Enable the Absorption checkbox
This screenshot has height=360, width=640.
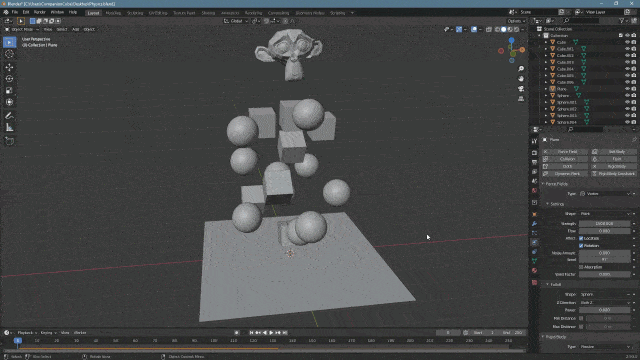point(581,267)
